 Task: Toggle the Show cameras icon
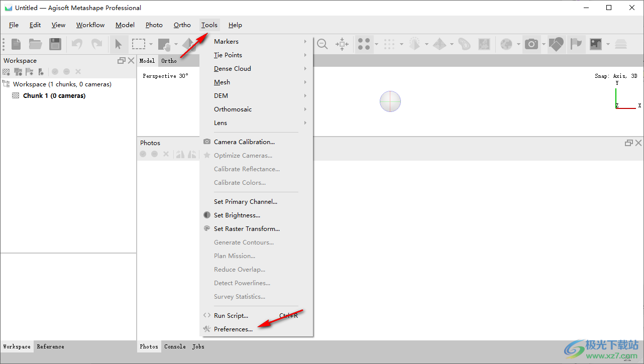(x=531, y=44)
